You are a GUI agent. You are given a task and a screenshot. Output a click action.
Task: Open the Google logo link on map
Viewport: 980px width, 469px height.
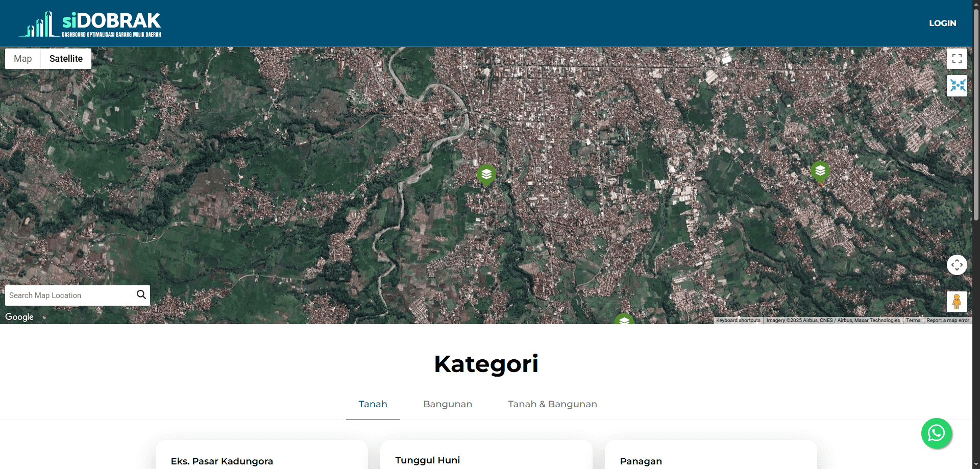tap(19, 317)
